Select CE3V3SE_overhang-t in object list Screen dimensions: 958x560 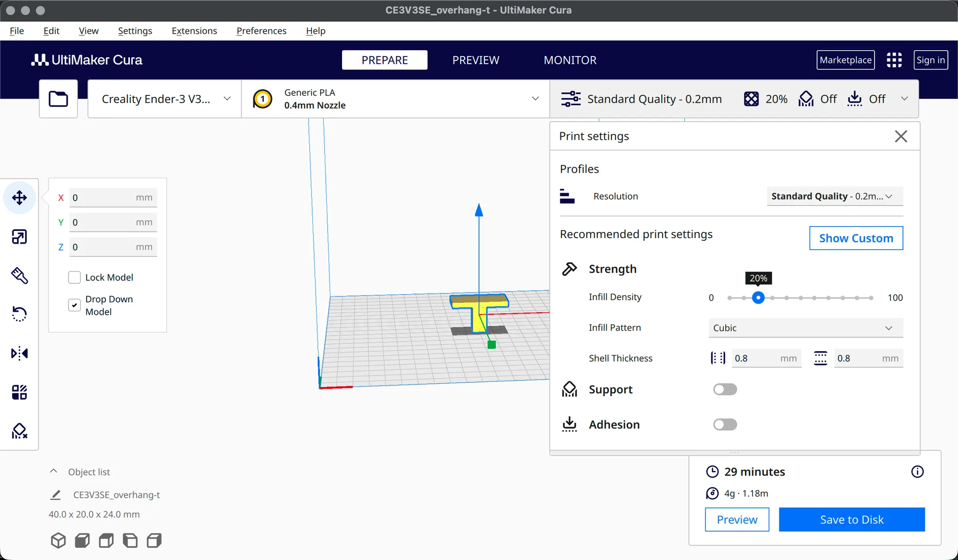[x=116, y=495]
